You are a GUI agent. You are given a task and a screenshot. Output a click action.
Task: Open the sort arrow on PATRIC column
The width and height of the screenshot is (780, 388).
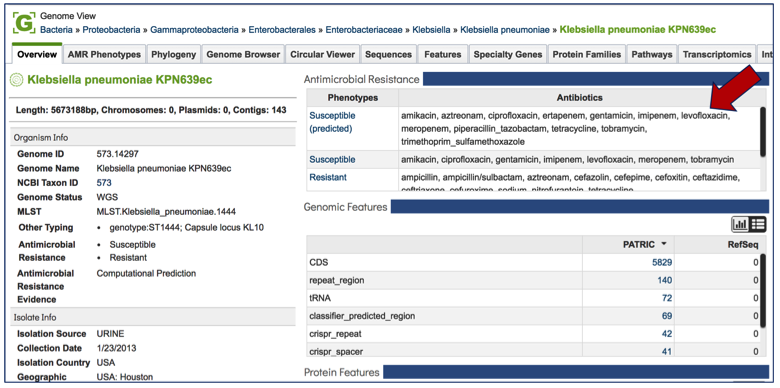[x=664, y=244]
